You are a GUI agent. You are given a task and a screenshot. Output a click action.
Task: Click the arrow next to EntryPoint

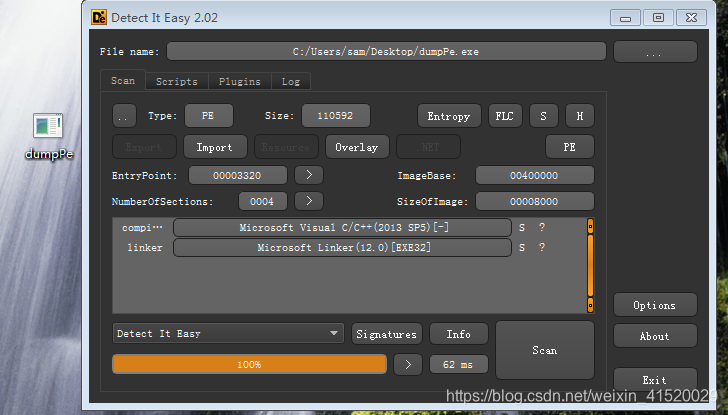click(309, 175)
